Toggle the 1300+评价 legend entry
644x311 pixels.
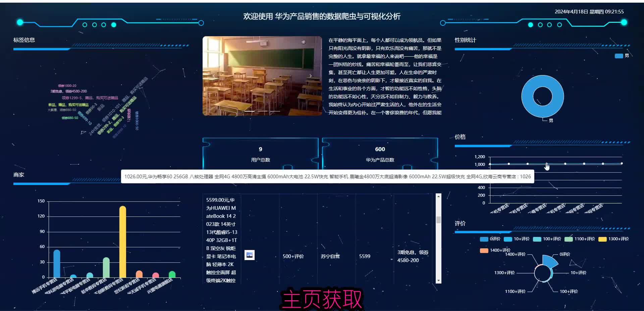613,239
